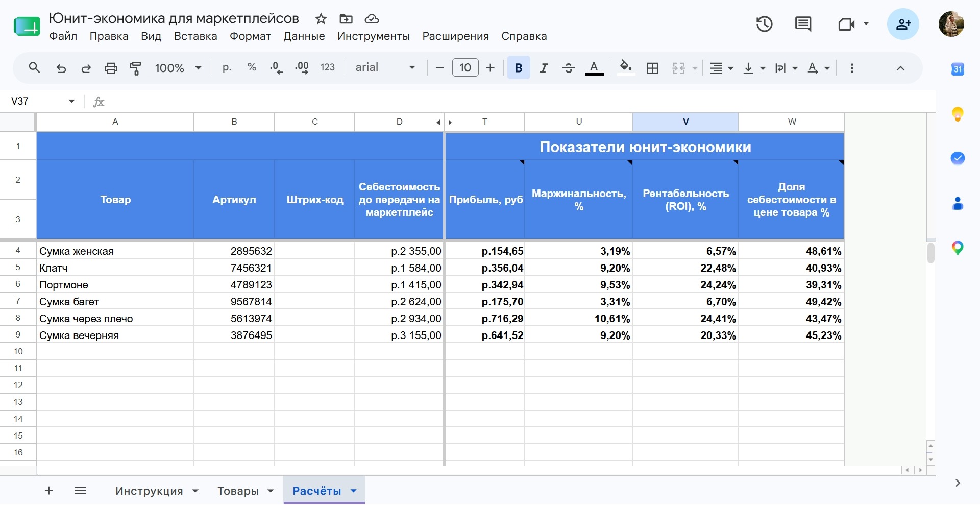Switch to the Товары sheet tab

pos(238,491)
